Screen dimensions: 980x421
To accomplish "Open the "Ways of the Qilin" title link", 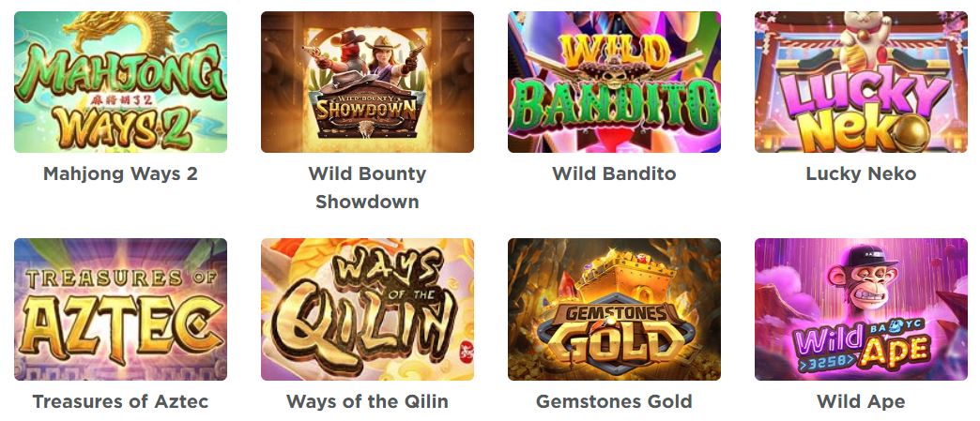I will click(x=368, y=401).
